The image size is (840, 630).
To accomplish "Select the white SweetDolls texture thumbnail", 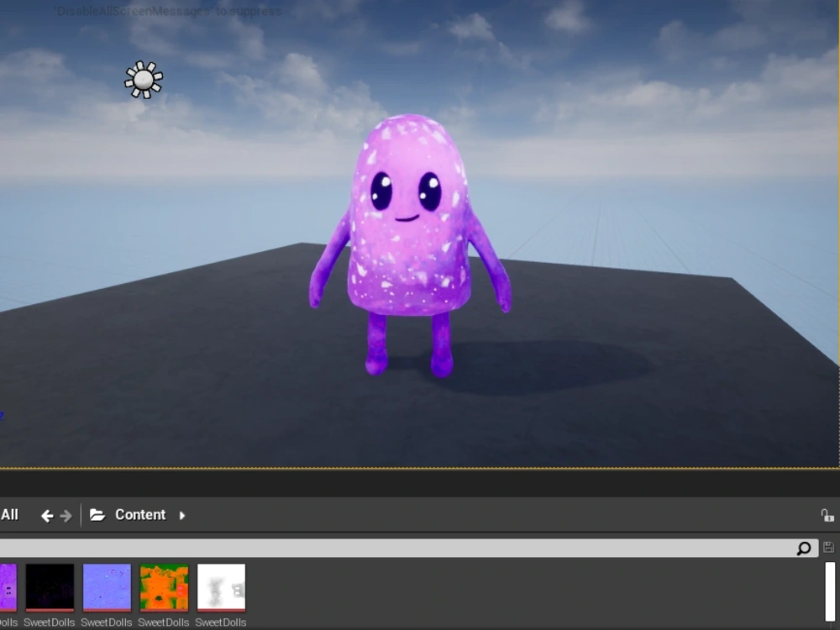I will click(221, 587).
